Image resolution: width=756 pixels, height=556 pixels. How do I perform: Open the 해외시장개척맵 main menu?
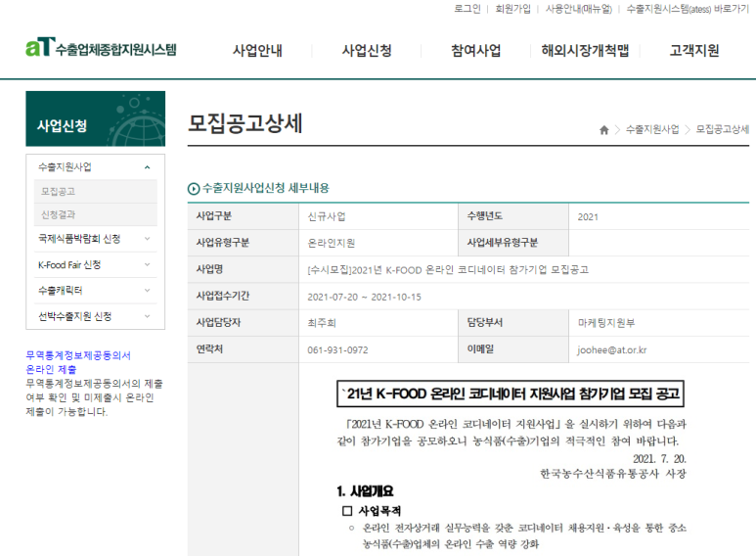(585, 50)
